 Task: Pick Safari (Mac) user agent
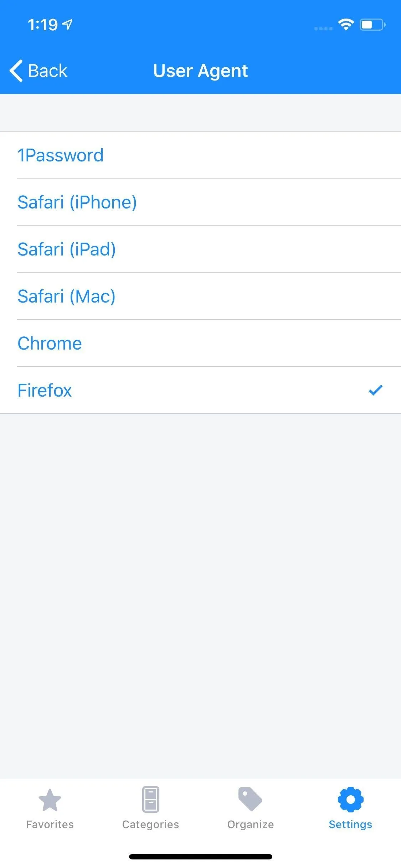[200, 296]
